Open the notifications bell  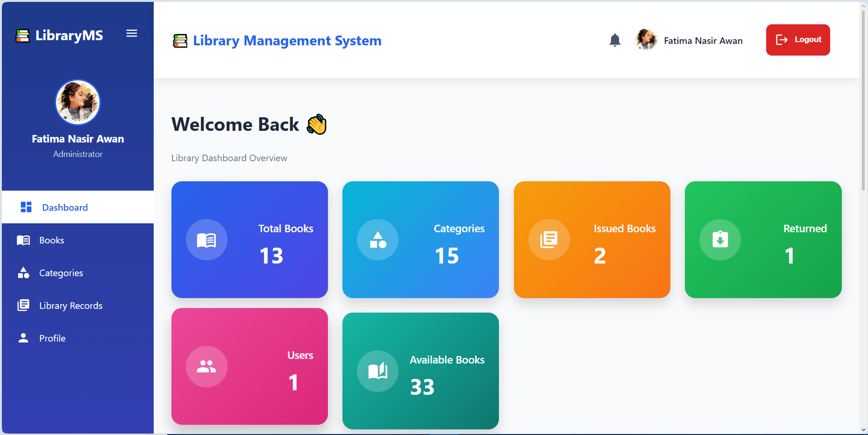[x=615, y=40]
